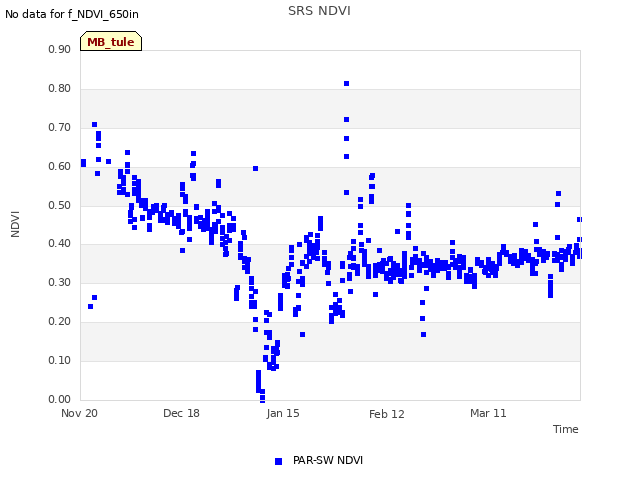This screenshot has height=480, width=640.
Task: Click the Jan 15 x-axis tick label
Action: pyautogui.click(x=283, y=413)
